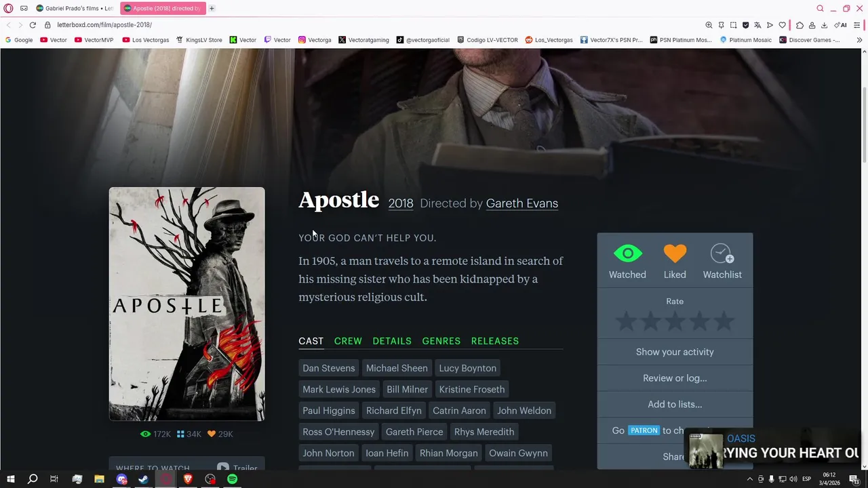Switch to the CREW tab
This screenshot has height=488, width=868.
click(348, 341)
